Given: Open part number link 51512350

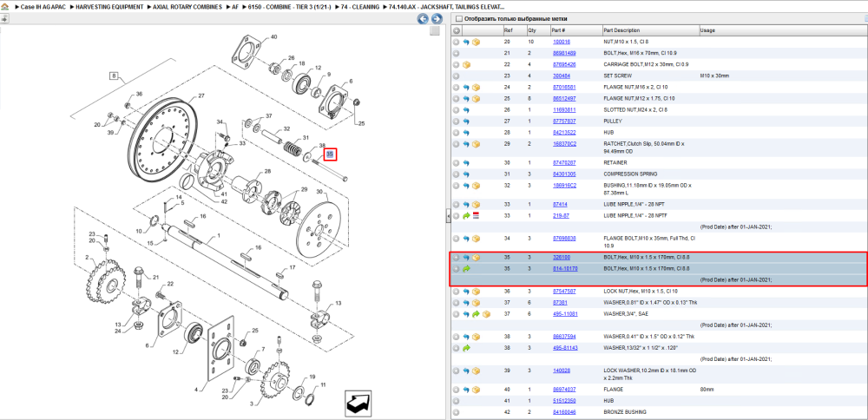Looking at the screenshot, I should pyautogui.click(x=564, y=401).
